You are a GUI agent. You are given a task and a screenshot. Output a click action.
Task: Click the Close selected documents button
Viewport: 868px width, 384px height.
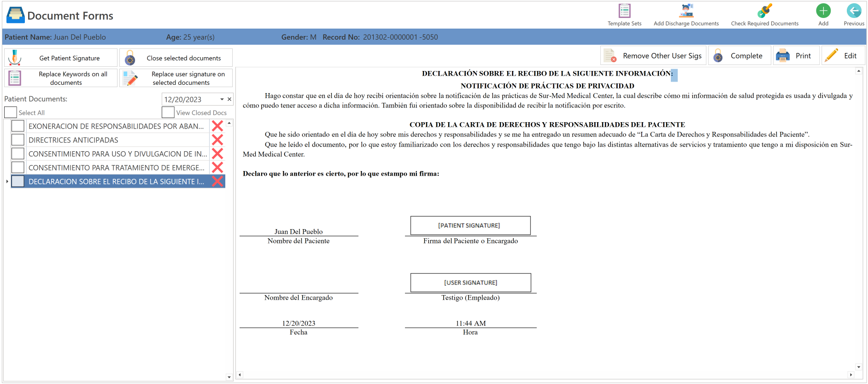point(176,58)
